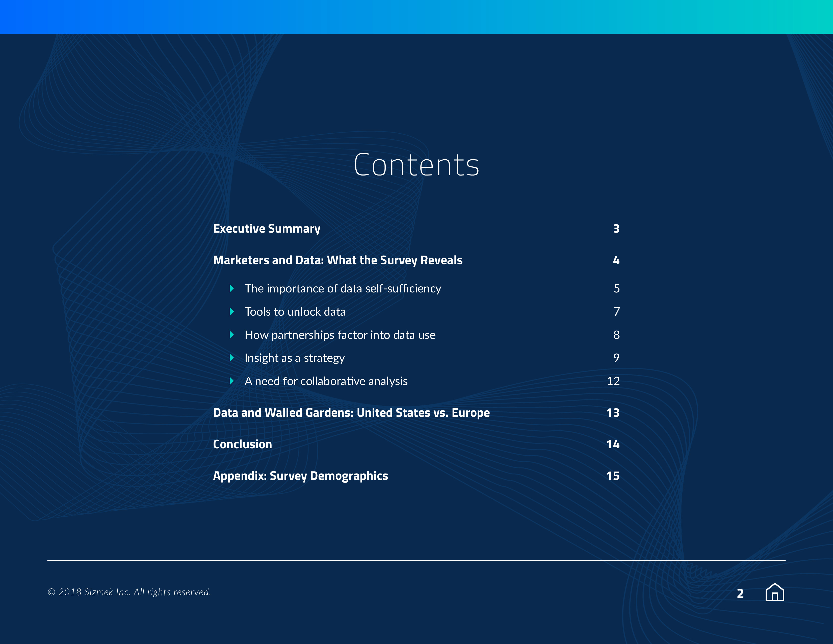Open Data and Walled Gardens section
This screenshot has height=644, width=833.
[x=351, y=413]
